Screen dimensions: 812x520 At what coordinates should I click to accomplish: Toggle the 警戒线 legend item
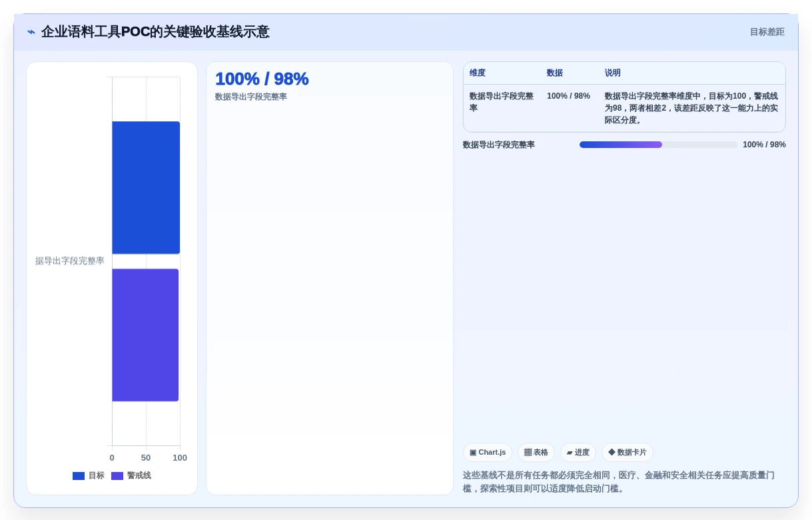coord(131,475)
